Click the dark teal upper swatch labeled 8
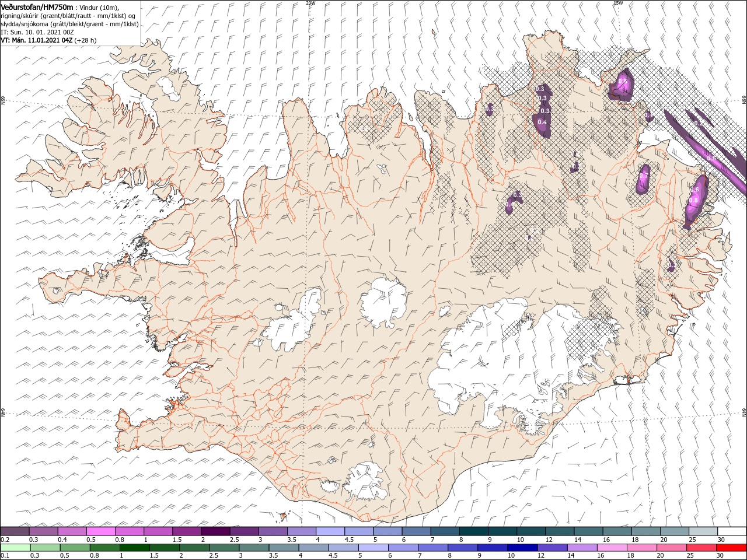Image resolution: width=747 pixels, height=560 pixels. pyautogui.click(x=473, y=531)
